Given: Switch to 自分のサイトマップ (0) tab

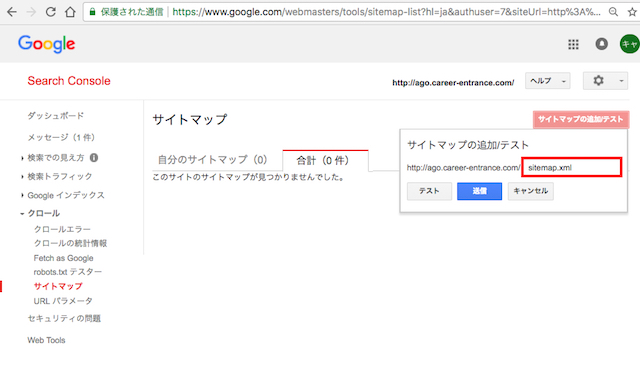Looking at the screenshot, I should [x=212, y=160].
